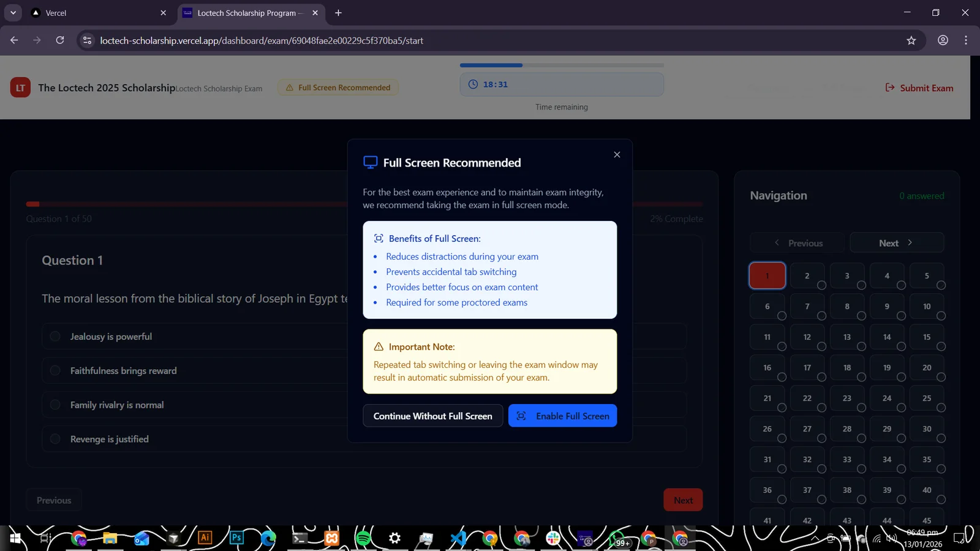Open Photoshop from taskbar
The width and height of the screenshot is (980, 551).
click(x=236, y=538)
